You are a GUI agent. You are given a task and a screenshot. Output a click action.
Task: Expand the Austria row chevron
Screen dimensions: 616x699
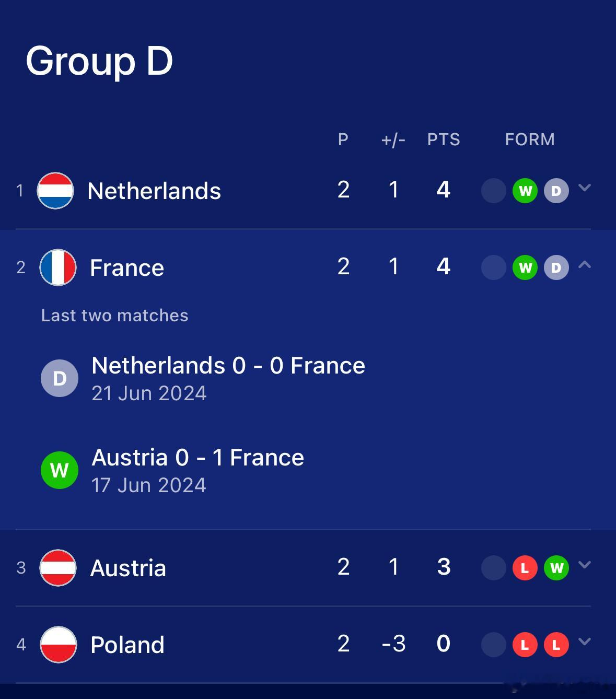[585, 565]
